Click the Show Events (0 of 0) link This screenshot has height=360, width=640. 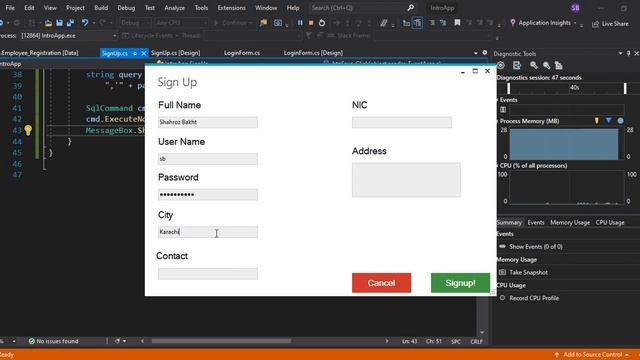[536, 247]
